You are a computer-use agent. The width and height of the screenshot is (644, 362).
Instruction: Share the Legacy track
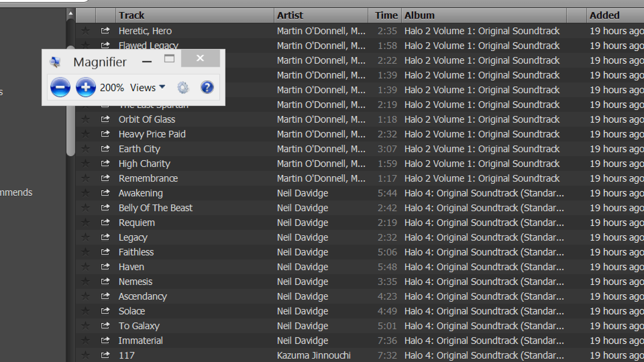[x=105, y=237]
